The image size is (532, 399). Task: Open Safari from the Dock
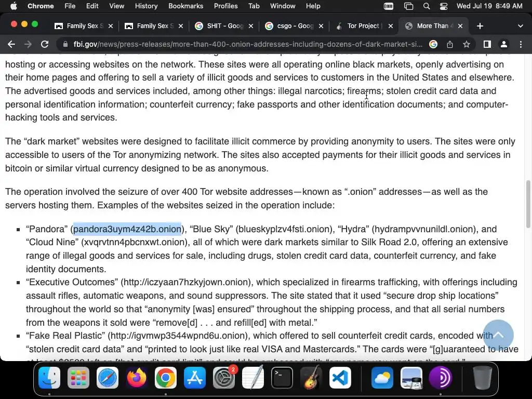point(108,378)
